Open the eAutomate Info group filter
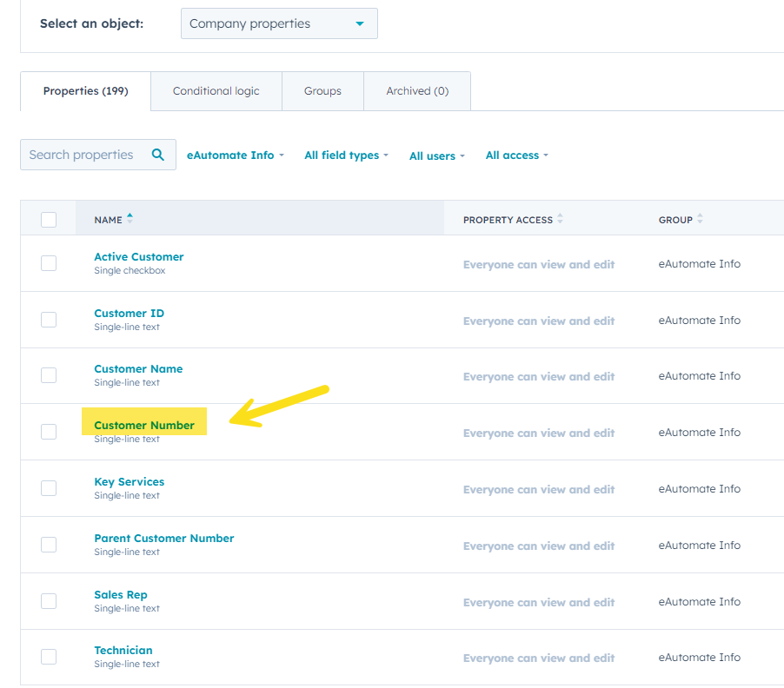 click(236, 155)
